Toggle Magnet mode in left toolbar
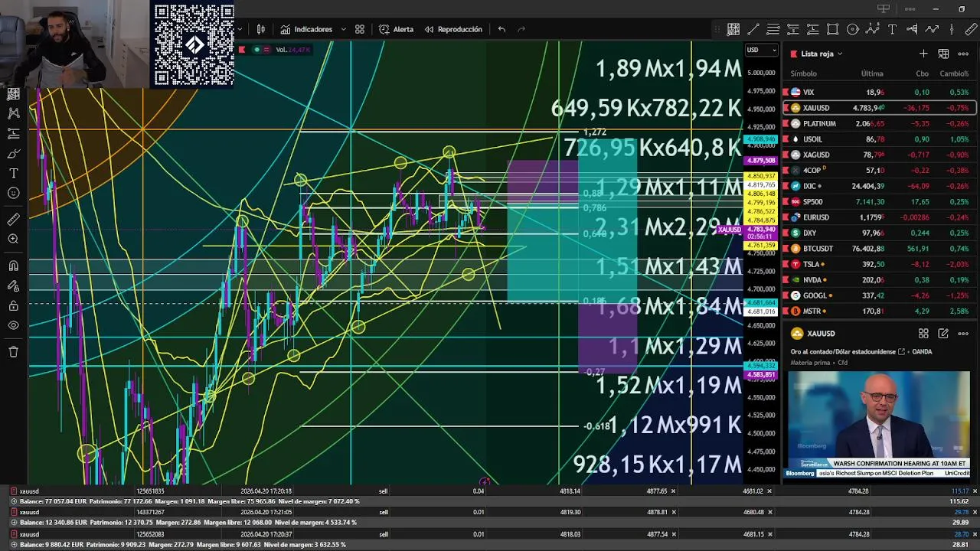This screenshot has height=551, width=980. coord(13,266)
